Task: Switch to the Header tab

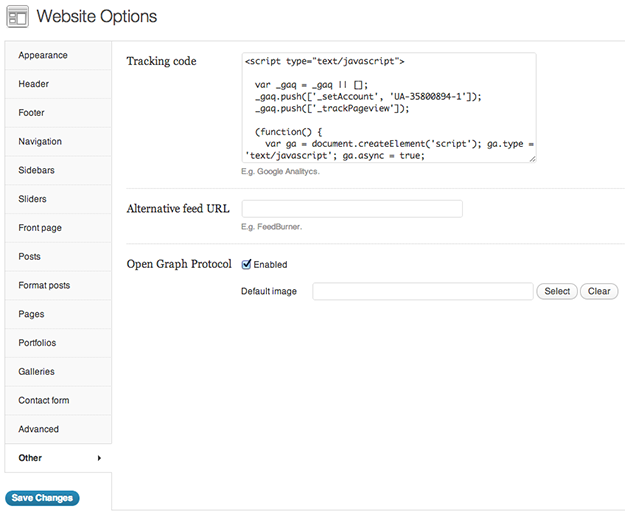Action: [33, 85]
